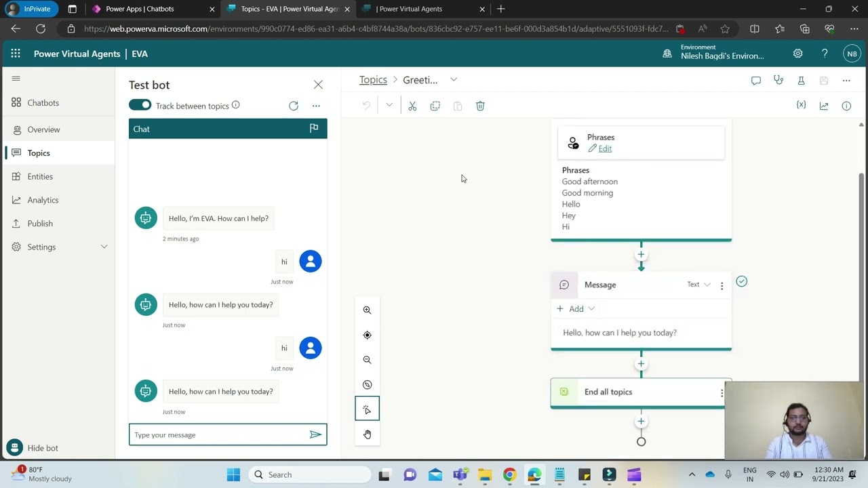Toggle Track between topics switch
Screen dimensions: 868x488
click(x=140, y=105)
